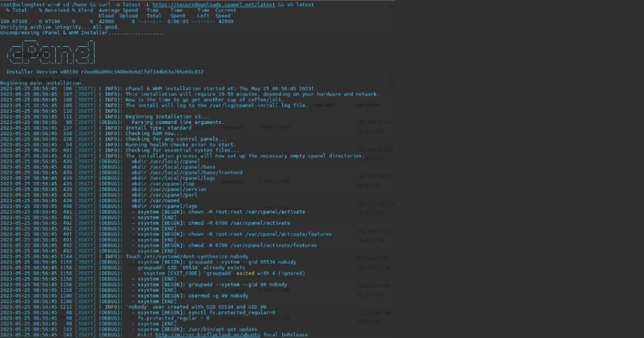Click the 'Install type: standard' log line
Viewport: 644px width, 338px height.
(x=158, y=128)
